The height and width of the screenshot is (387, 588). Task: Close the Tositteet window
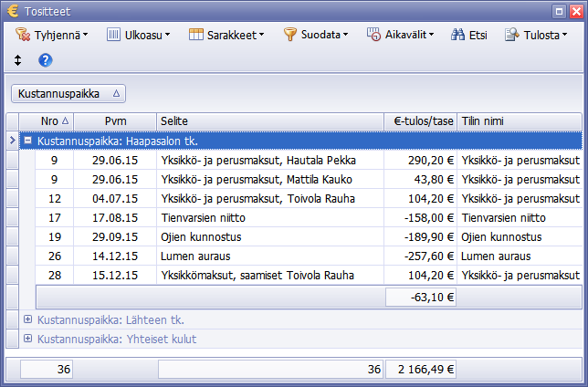pyautogui.click(x=576, y=11)
